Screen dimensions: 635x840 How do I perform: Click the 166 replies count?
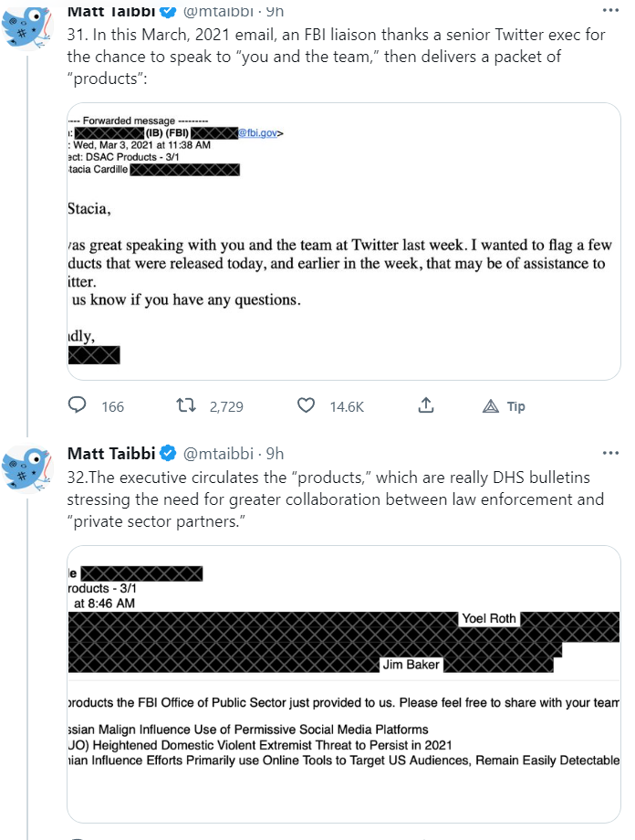tap(112, 406)
